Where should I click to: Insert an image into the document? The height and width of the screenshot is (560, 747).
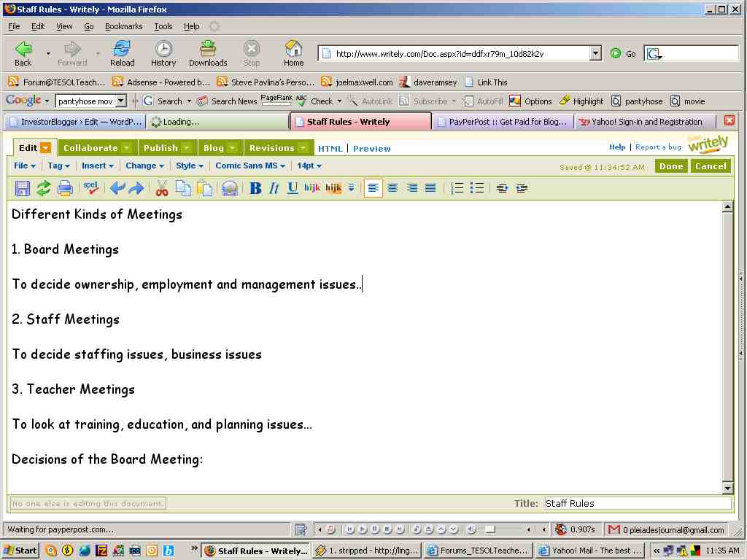pyautogui.click(x=229, y=188)
